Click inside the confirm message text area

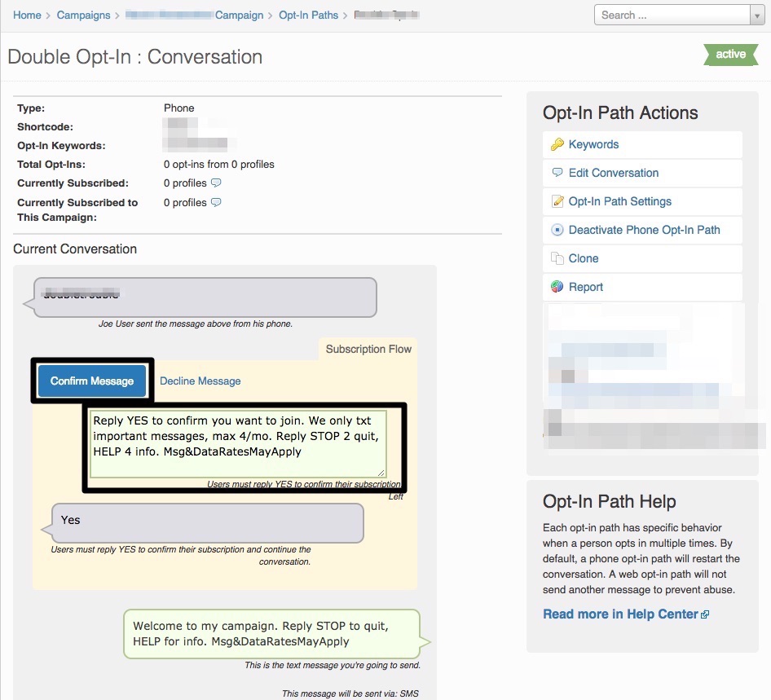238,444
